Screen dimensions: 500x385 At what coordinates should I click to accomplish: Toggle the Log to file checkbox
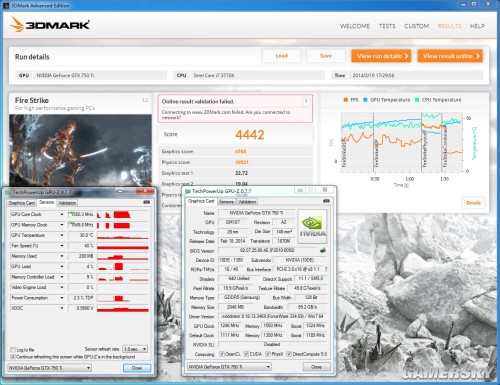point(13,350)
